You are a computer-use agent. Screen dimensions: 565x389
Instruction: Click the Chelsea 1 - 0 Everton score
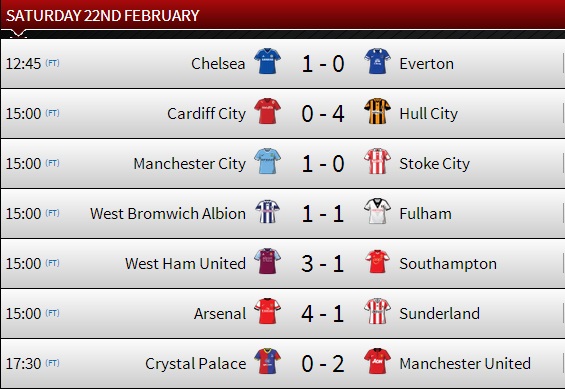[x=323, y=64]
